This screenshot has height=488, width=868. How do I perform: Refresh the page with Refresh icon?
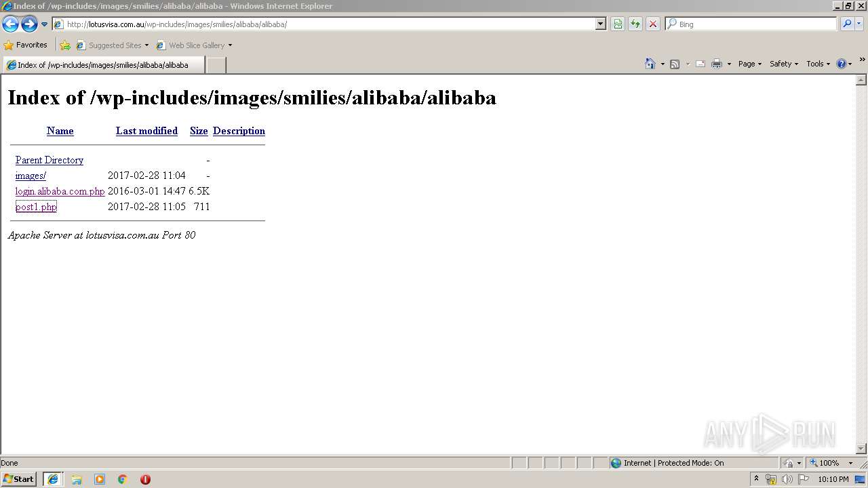click(635, 24)
